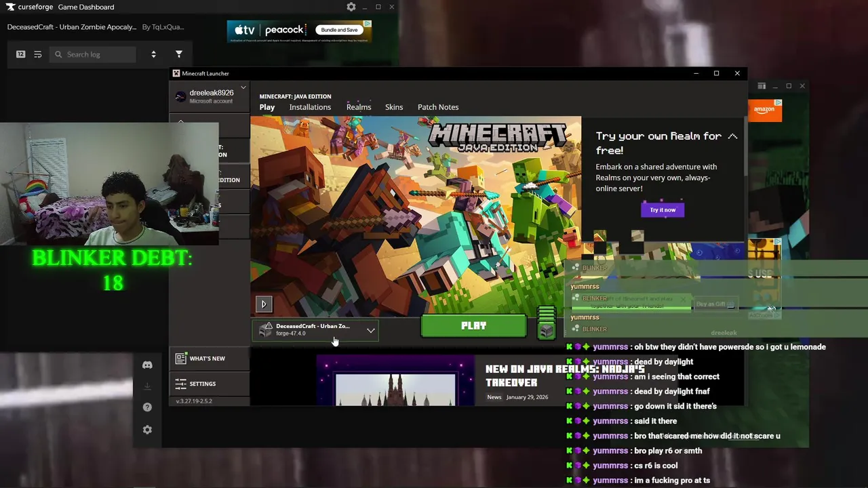Image resolution: width=868 pixels, height=488 pixels.
Task: Open the Java Realms takeover news thumbnail
Action: (x=395, y=382)
